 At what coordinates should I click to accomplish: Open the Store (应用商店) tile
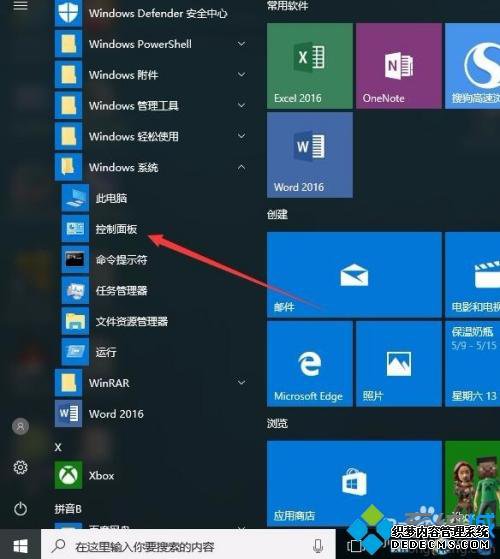click(x=354, y=483)
